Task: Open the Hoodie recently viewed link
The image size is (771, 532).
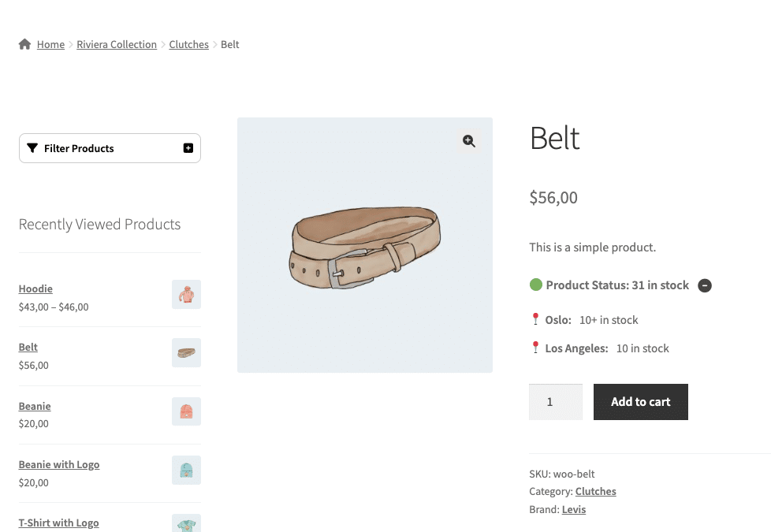Action: (x=35, y=288)
